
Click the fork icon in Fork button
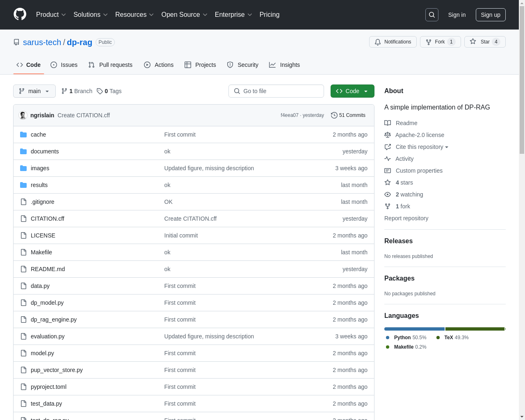point(429,42)
